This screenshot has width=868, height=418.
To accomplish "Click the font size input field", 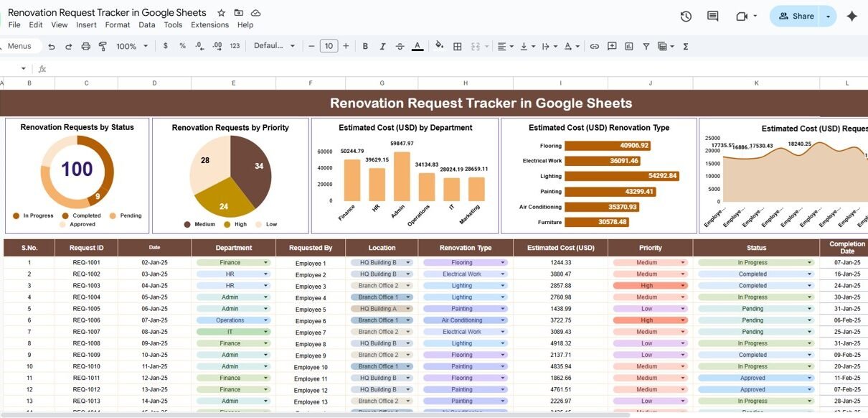I will 329,46.
